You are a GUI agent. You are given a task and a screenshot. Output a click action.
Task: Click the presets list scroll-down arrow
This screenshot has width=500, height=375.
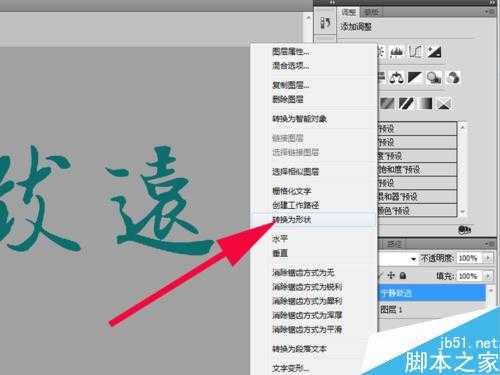pos(462,212)
